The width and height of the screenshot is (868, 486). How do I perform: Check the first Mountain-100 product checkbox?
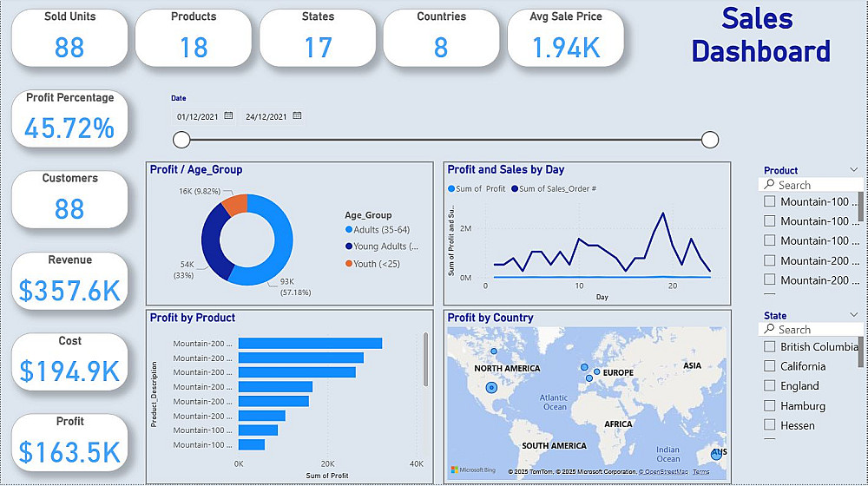769,201
